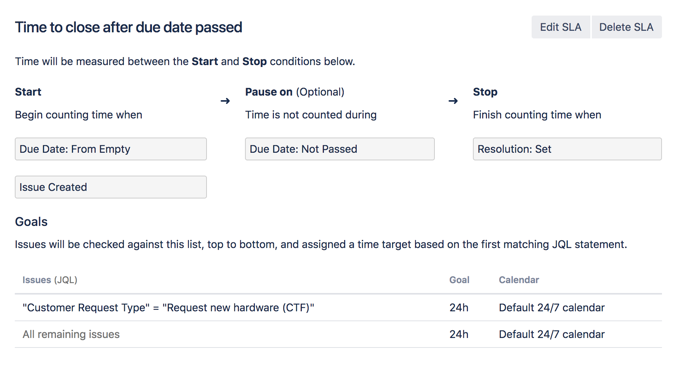Viewport: 675px width, 370px height.
Task: Click Default 24/7 calendar for remaining issues
Action: click(551, 334)
